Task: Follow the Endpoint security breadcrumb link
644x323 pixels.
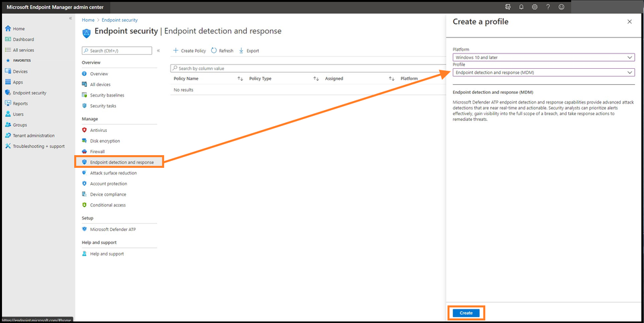Action: (119, 20)
